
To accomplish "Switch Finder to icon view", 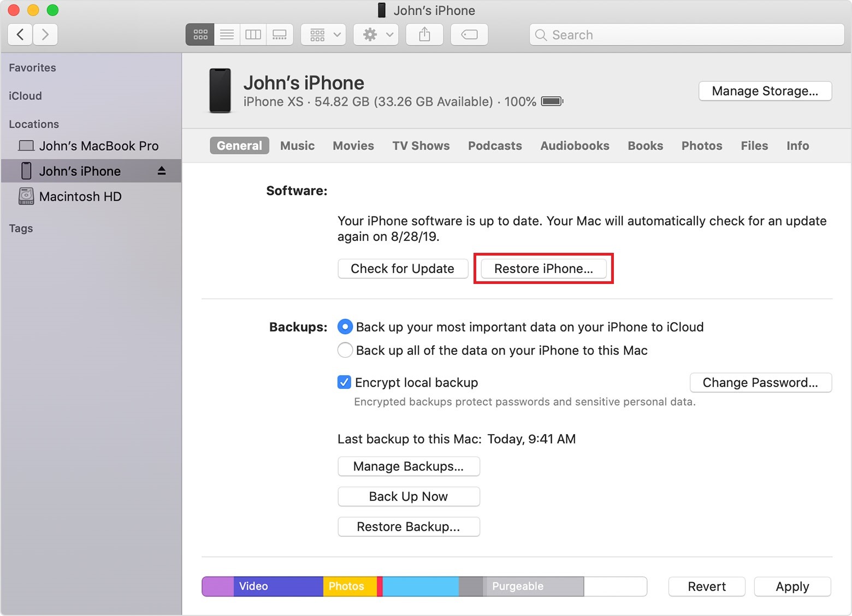I will pyautogui.click(x=200, y=35).
